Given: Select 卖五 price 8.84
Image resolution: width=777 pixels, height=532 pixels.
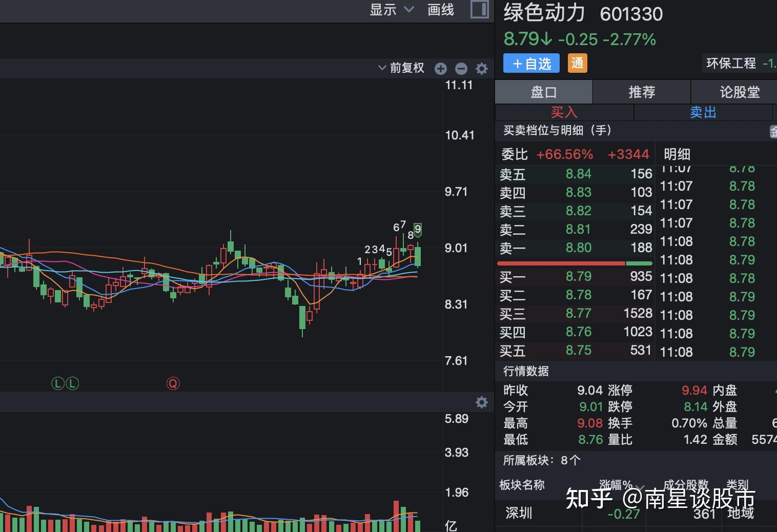Looking at the screenshot, I should [579, 174].
